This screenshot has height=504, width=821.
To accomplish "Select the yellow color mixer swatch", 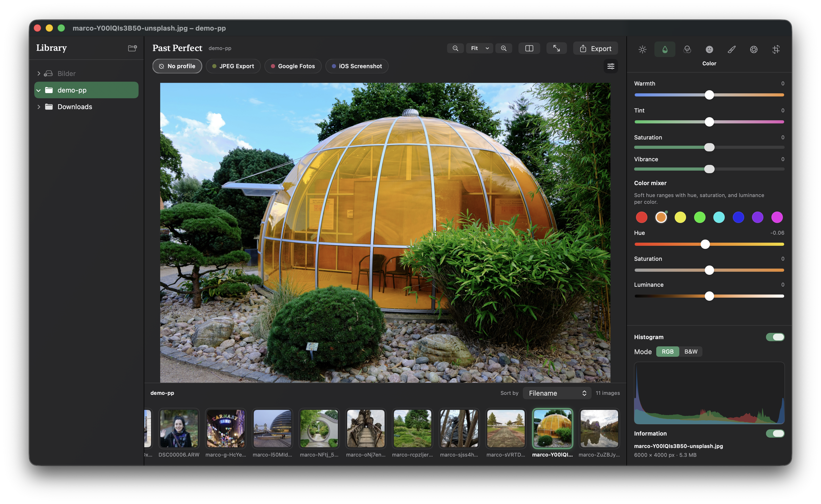I will (680, 217).
